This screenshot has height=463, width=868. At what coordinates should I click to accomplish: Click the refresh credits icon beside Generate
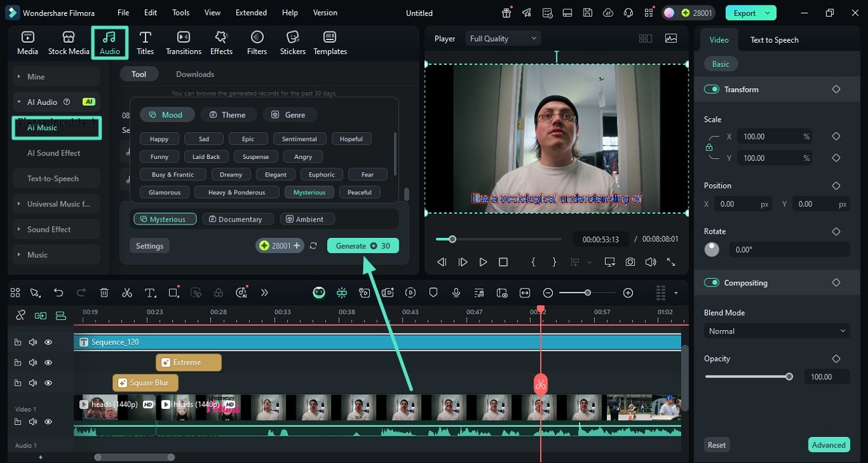313,246
